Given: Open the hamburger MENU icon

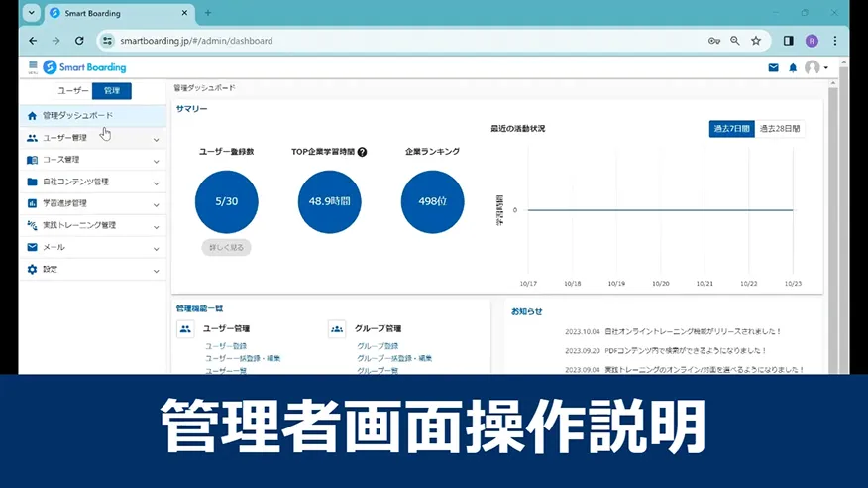Looking at the screenshot, I should 33,66.
